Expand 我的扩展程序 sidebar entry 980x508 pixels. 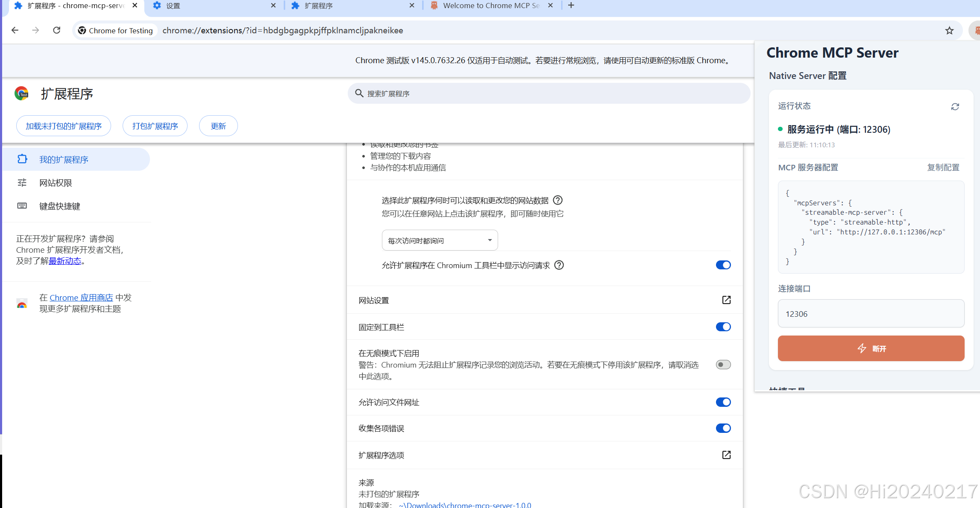pyautogui.click(x=64, y=159)
